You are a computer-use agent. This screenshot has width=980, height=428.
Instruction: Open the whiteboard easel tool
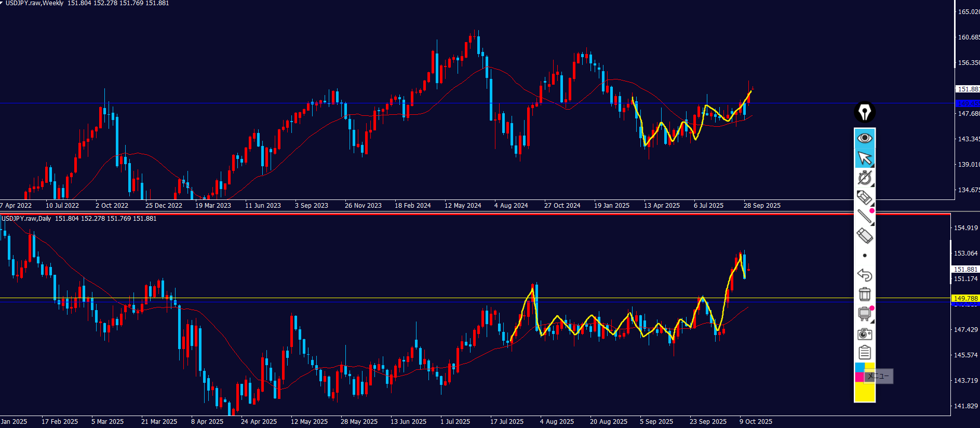(x=865, y=314)
